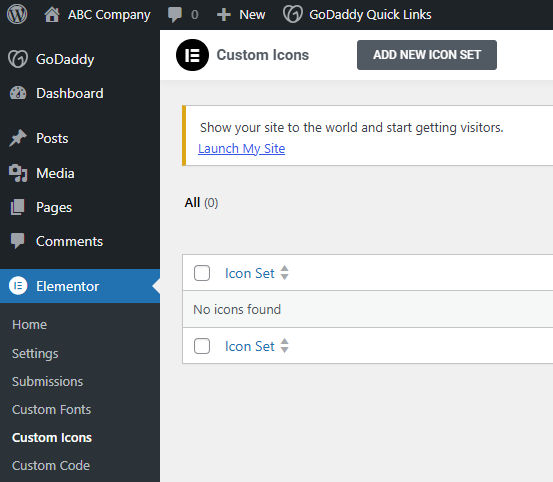
Task: Click the WordPress logo icon
Action: tap(17, 14)
